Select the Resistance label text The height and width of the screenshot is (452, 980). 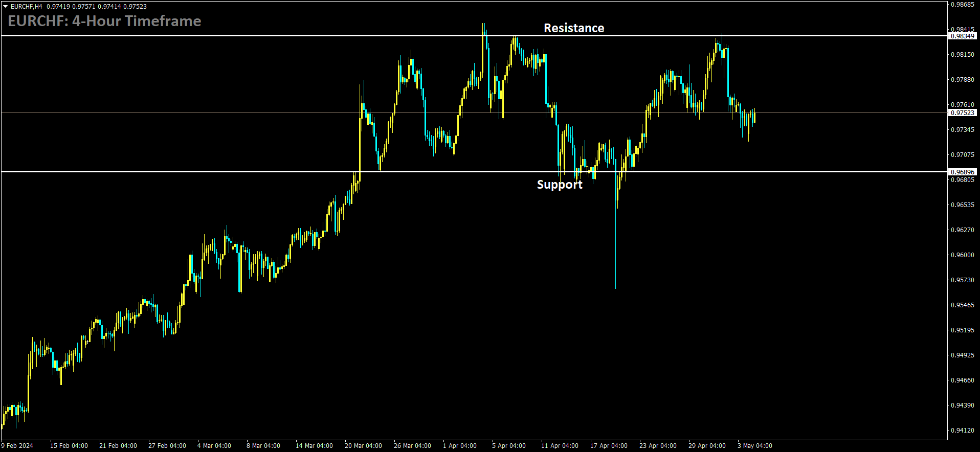point(574,28)
